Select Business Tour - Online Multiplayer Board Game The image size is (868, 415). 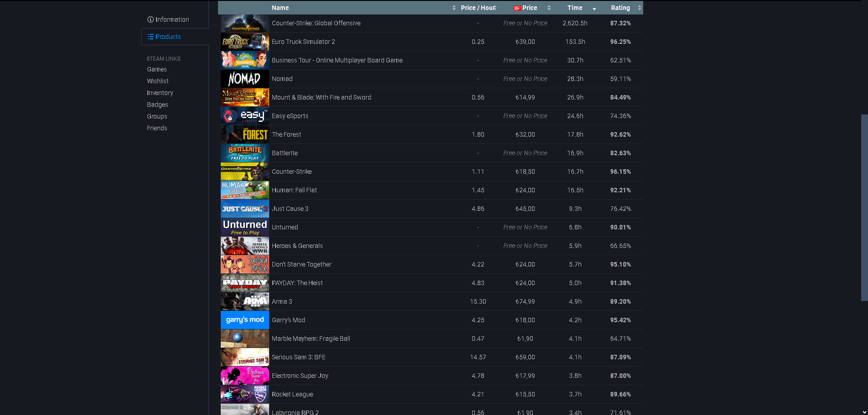337,60
